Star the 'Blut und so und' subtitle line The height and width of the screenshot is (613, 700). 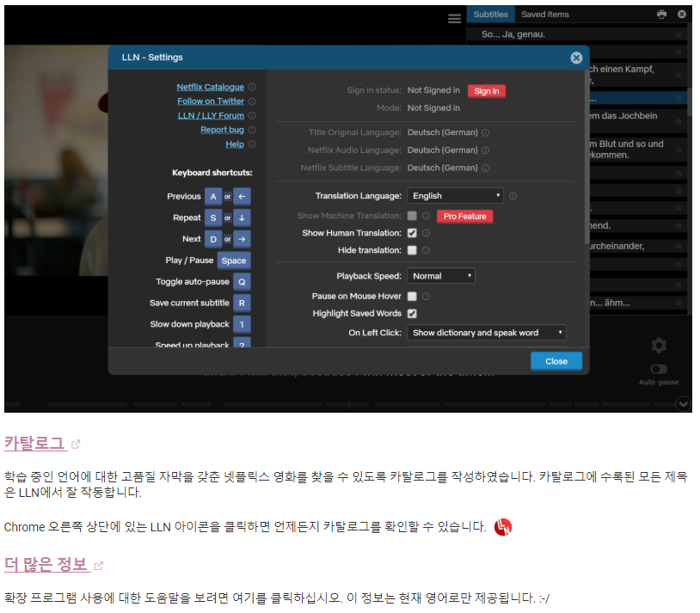[x=679, y=150]
